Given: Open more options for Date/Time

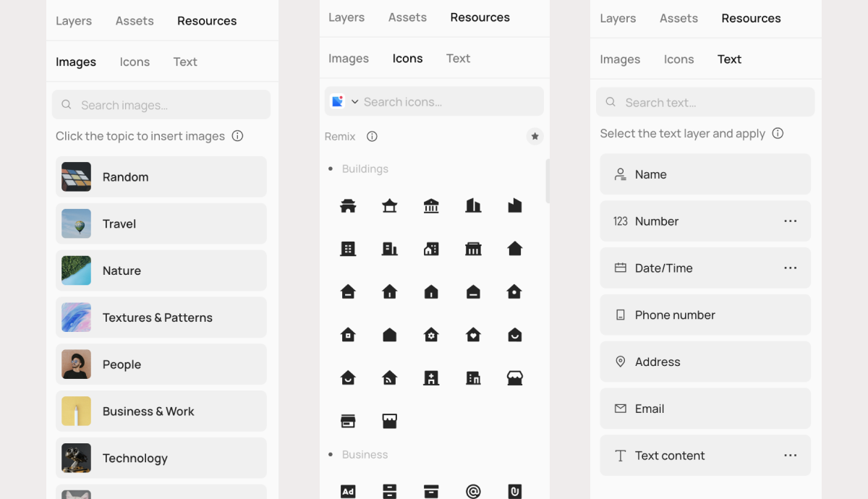Looking at the screenshot, I should [790, 268].
